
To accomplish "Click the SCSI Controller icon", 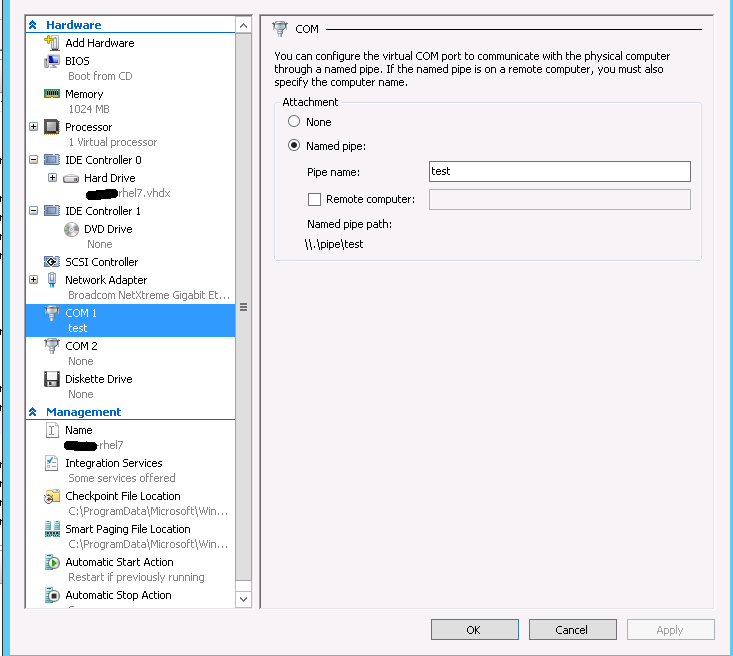I will (52, 262).
